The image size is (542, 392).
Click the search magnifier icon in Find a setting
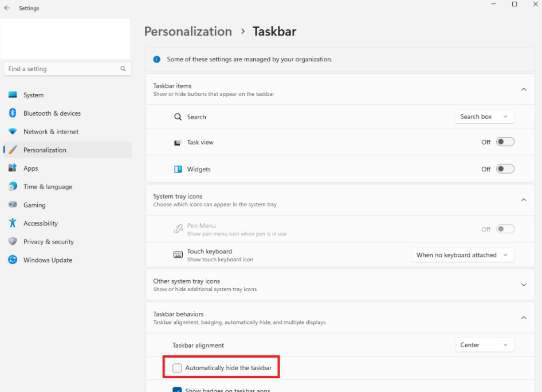[x=123, y=69]
